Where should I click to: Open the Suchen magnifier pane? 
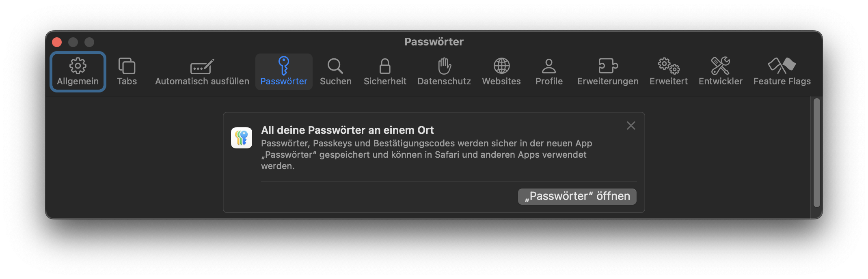[336, 72]
